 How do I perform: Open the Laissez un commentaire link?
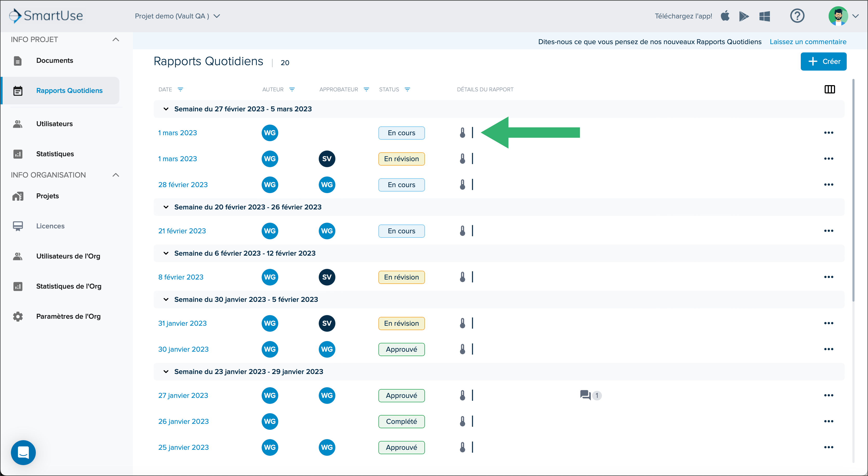(x=808, y=42)
